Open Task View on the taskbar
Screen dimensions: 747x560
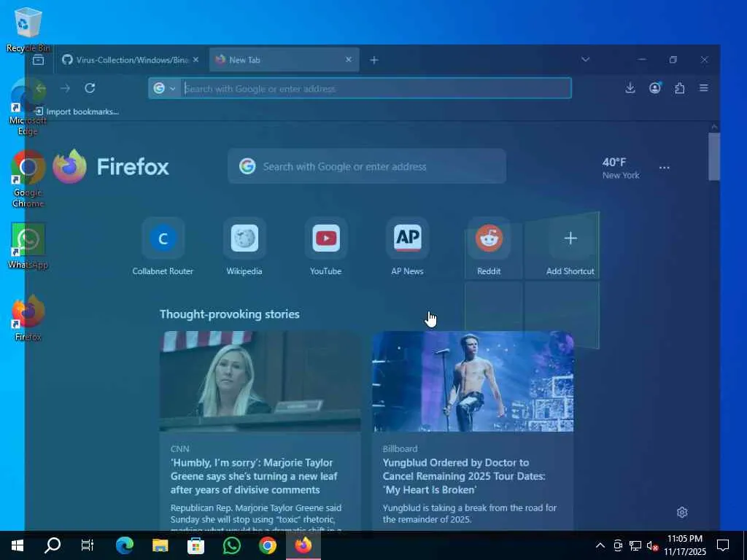click(88, 545)
